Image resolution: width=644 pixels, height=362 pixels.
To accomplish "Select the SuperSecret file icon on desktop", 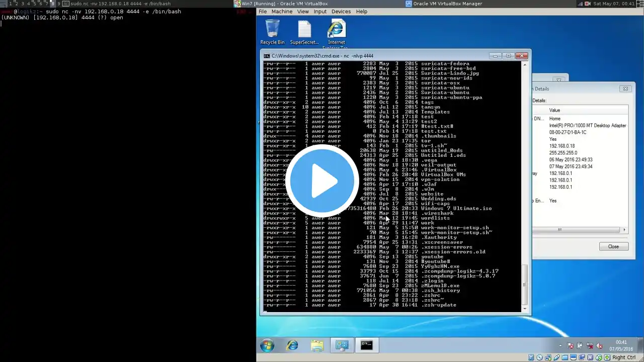I will [x=304, y=32].
